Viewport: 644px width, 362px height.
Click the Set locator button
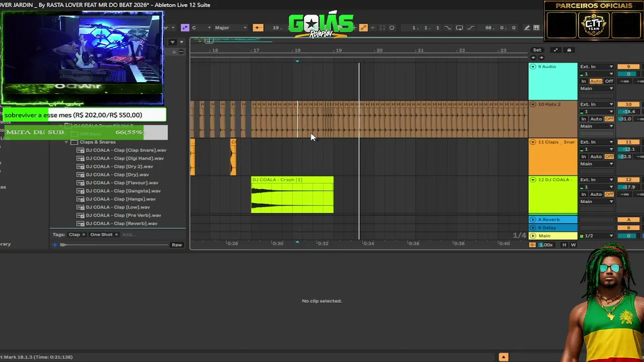pyautogui.click(x=537, y=50)
